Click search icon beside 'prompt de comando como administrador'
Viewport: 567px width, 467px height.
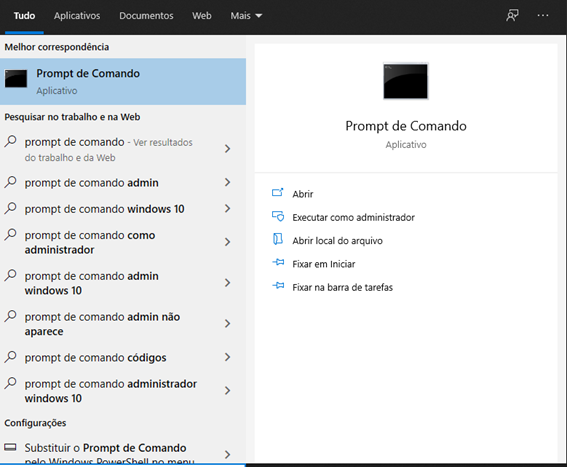click(10, 234)
